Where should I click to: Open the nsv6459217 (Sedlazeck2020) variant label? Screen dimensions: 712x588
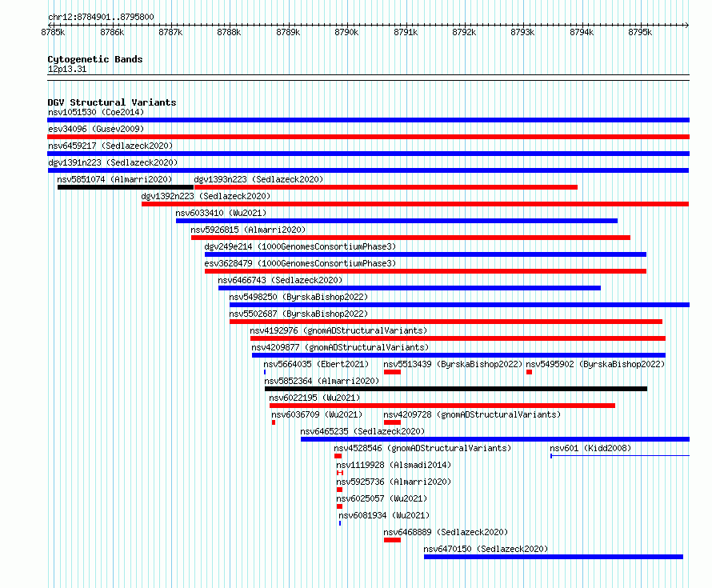(x=110, y=146)
